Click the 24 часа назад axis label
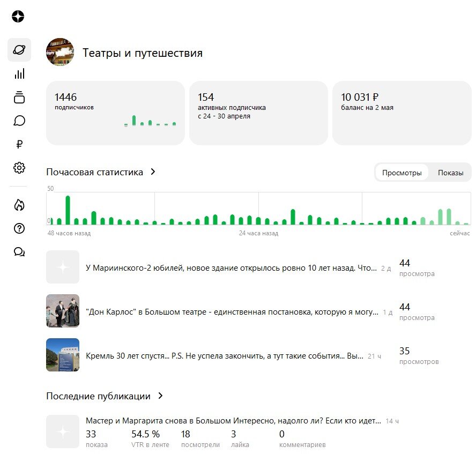This screenshot has width=476, height=454. click(258, 233)
